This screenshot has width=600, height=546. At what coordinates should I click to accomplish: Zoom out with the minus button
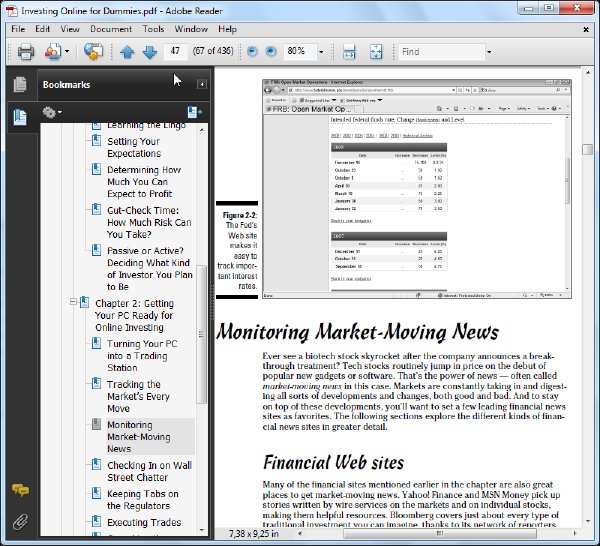pyautogui.click(x=252, y=51)
